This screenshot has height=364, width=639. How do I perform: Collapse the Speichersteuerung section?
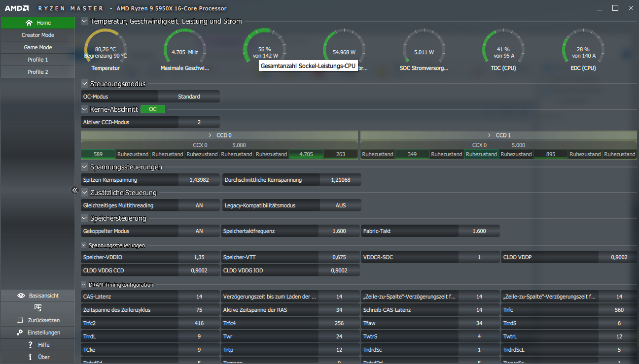click(84, 218)
